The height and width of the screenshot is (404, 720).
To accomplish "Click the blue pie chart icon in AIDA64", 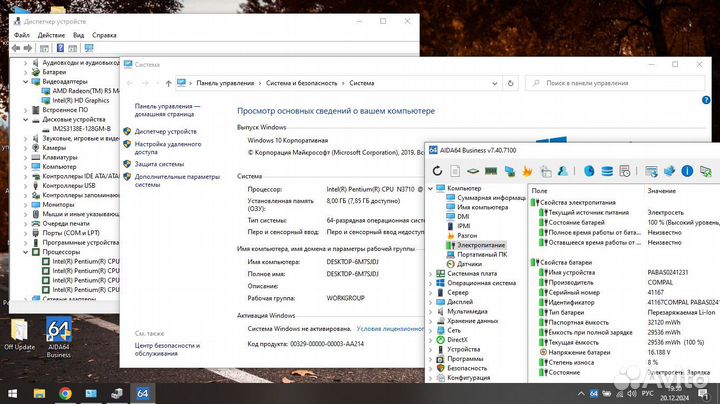I will click(589, 171).
